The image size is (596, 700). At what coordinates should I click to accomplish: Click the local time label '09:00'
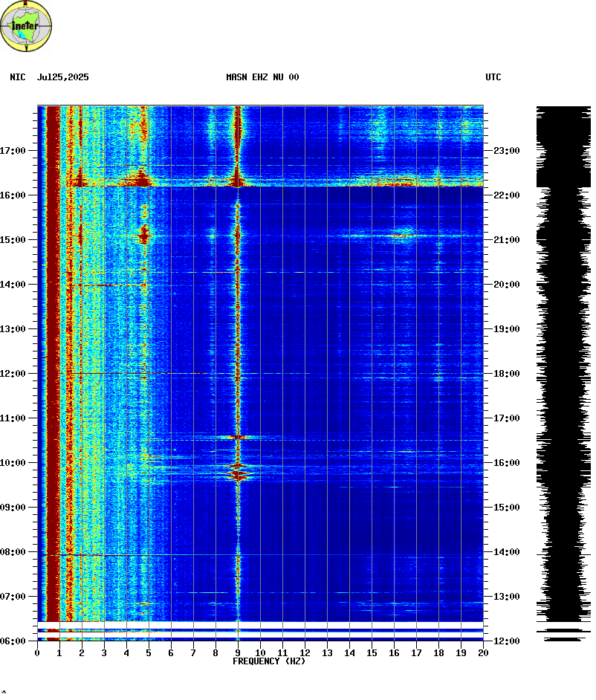coord(13,508)
